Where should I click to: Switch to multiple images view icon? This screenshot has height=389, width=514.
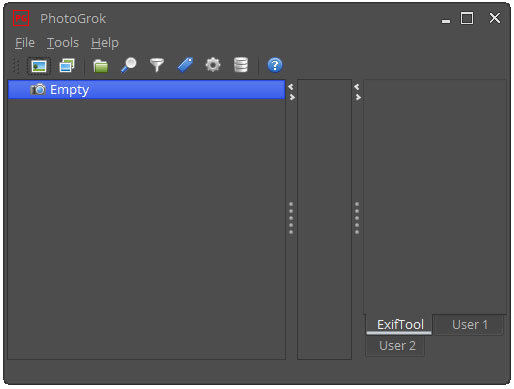[x=67, y=65]
